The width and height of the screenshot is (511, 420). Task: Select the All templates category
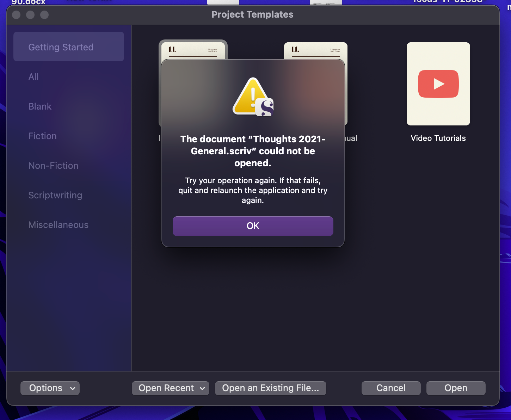pyautogui.click(x=33, y=77)
